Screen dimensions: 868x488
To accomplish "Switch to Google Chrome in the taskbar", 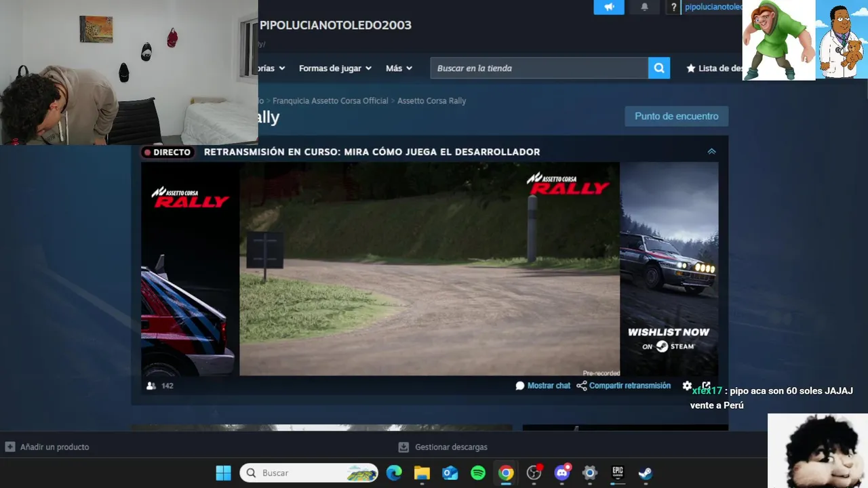I will pos(506,472).
